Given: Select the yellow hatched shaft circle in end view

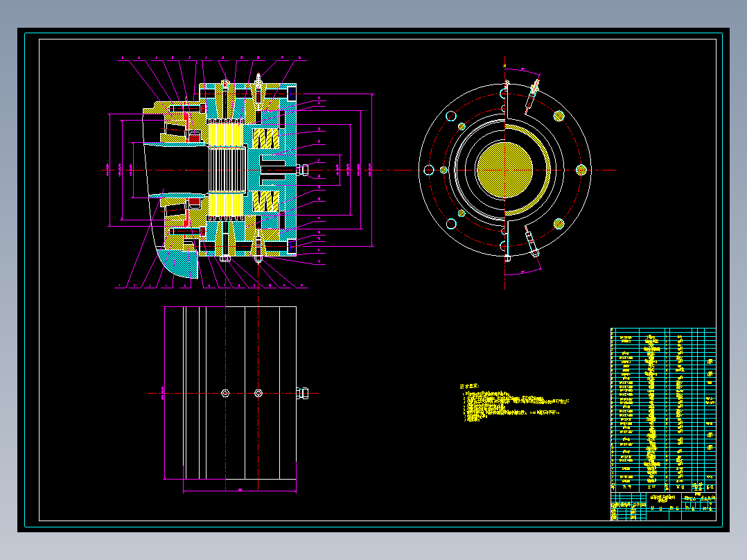Looking at the screenshot, I should 504,170.
